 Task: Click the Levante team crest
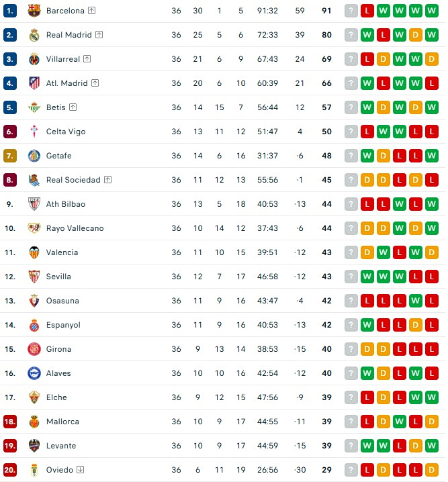coord(34,446)
